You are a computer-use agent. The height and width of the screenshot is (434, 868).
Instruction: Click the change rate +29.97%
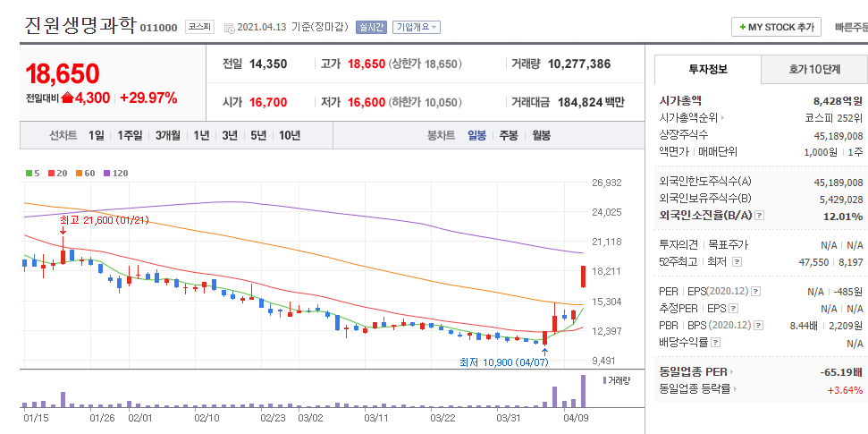pyautogui.click(x=148, y=98)
